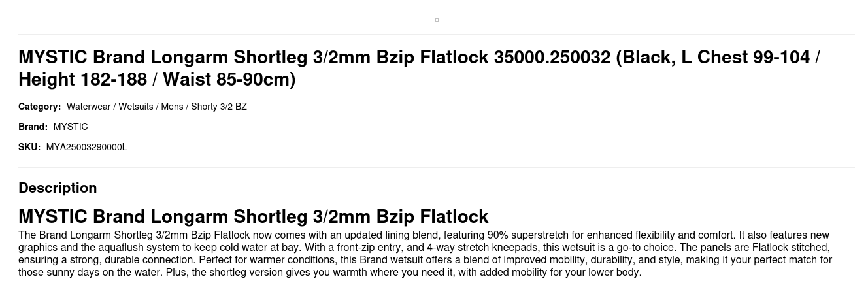Click the "SKU:" label
The width and height of the screenshot is (868, 298).
tap(29, 147)
